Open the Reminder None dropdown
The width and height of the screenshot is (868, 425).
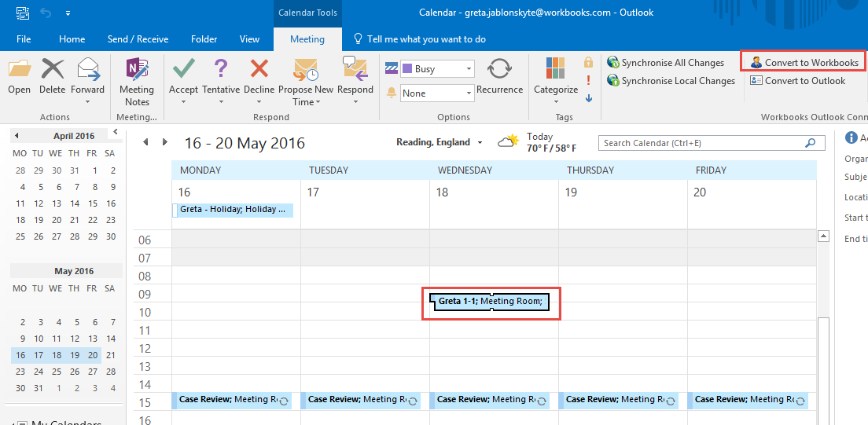[x=469, y=93]
